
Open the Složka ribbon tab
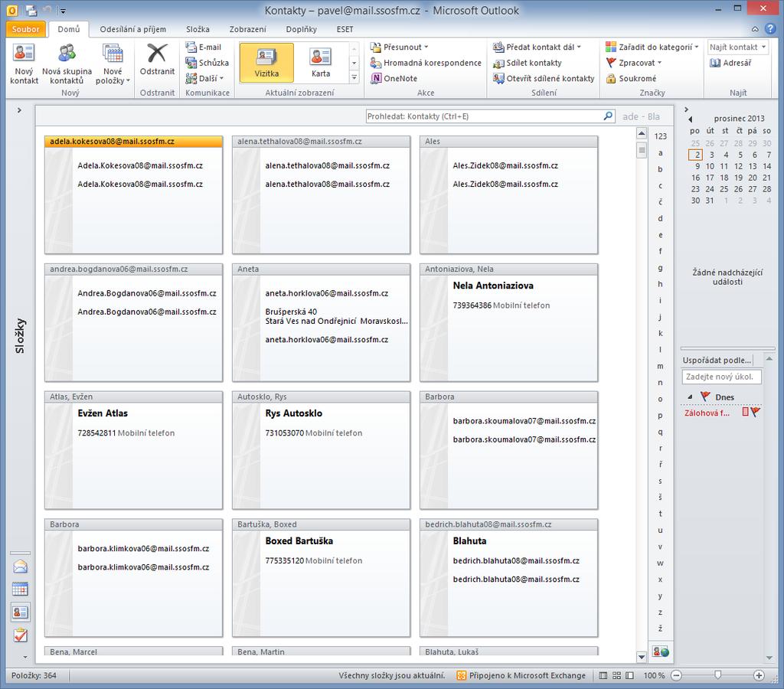point(198,29)
